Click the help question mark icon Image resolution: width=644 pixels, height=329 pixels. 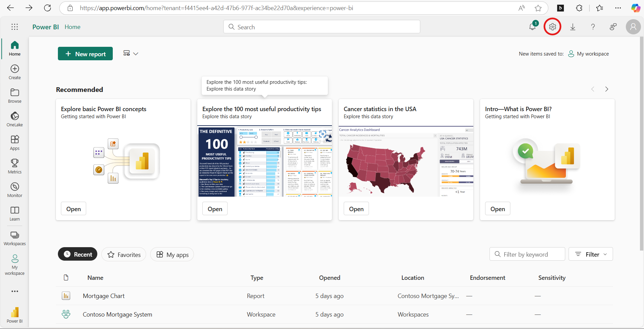click(593, 27)
